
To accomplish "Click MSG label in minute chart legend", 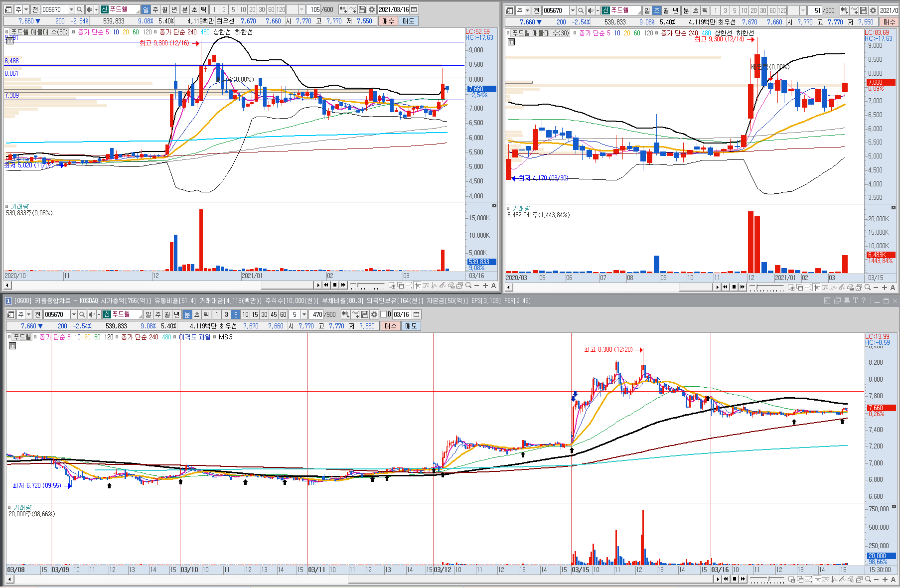I will (x=226, y=337).
